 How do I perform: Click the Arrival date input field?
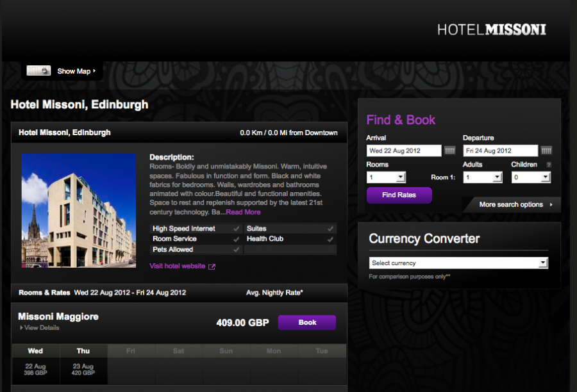point(404,151)
